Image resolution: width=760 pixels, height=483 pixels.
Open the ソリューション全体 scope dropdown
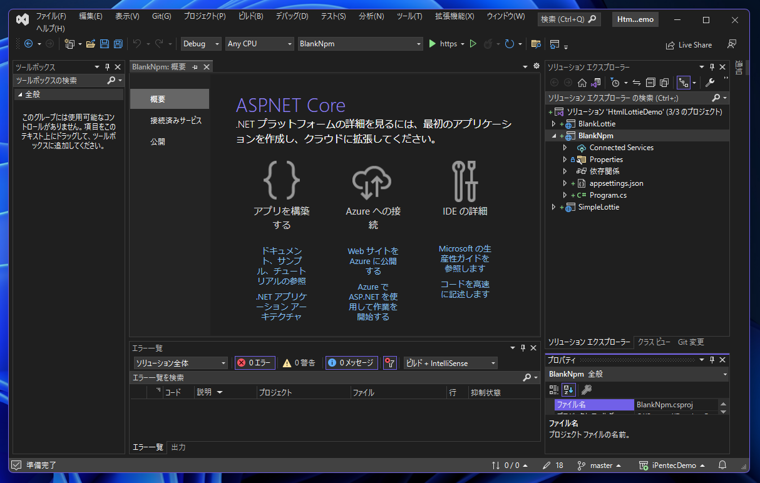pos(180,363)
